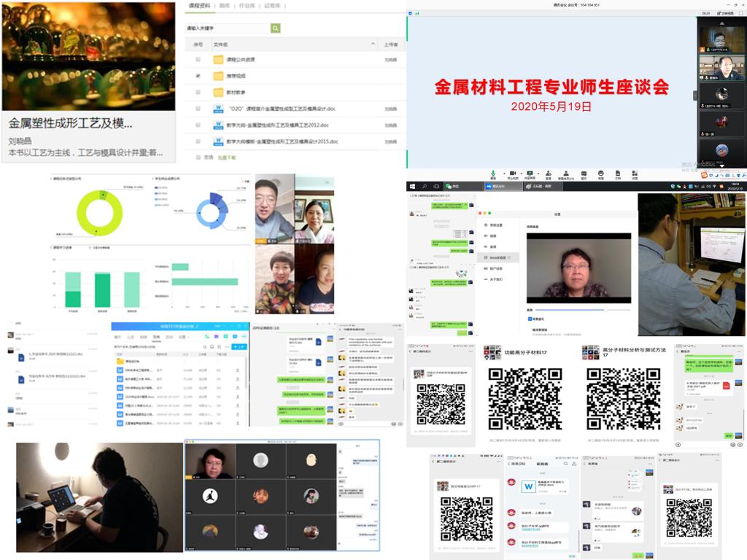This screenshot has height=560, width=747.
Task: Open the manage members icon
Action: coord(566,174)
